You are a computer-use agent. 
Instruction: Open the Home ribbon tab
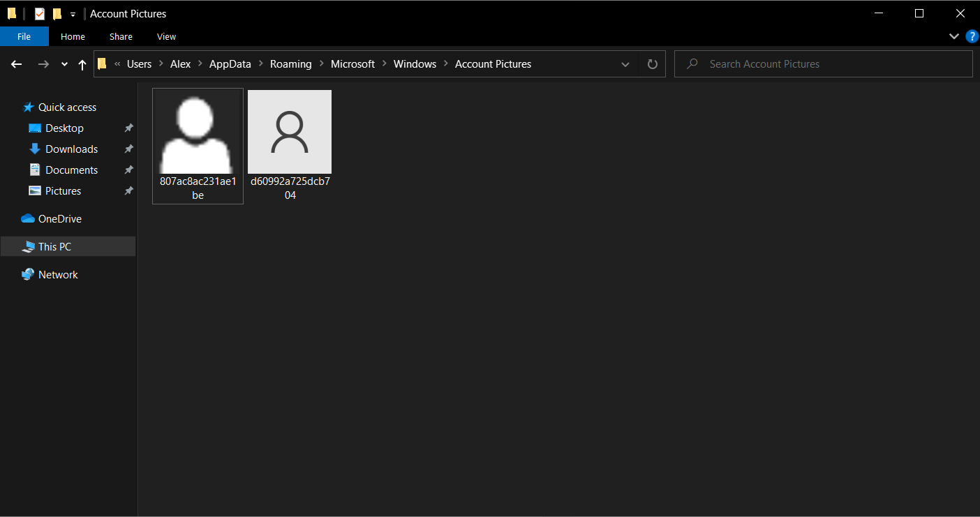tap(73, 36)
